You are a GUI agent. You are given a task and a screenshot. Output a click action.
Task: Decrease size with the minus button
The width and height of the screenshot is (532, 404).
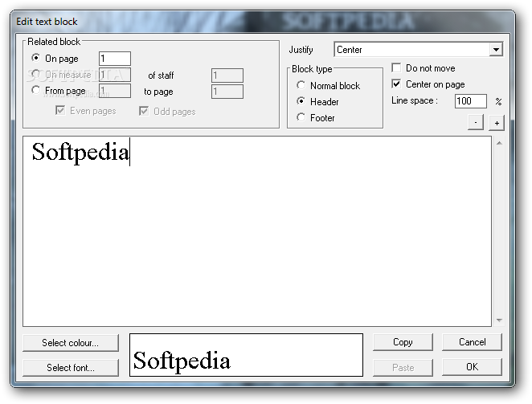[476, 122]
